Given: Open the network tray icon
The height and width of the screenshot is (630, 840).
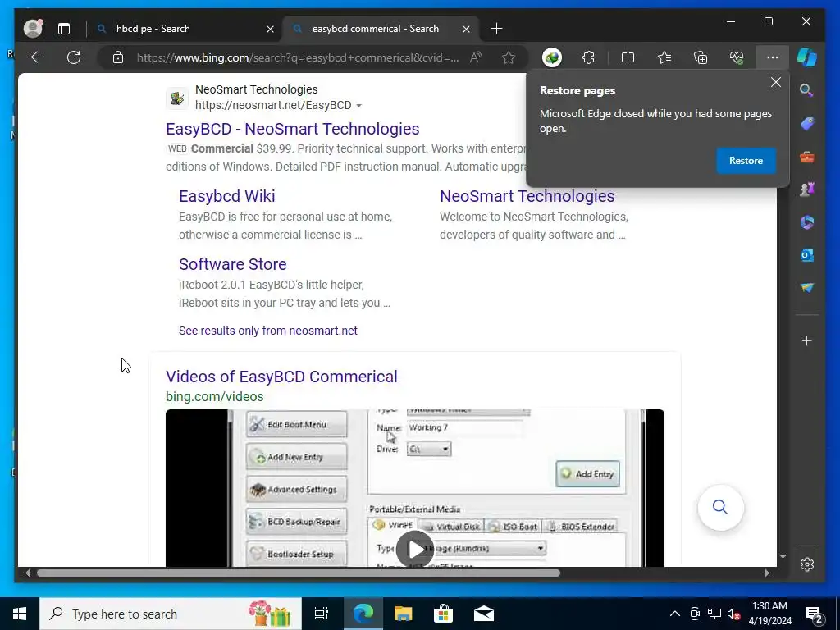Looking at the screenshot, I should (x=714, y=614).
